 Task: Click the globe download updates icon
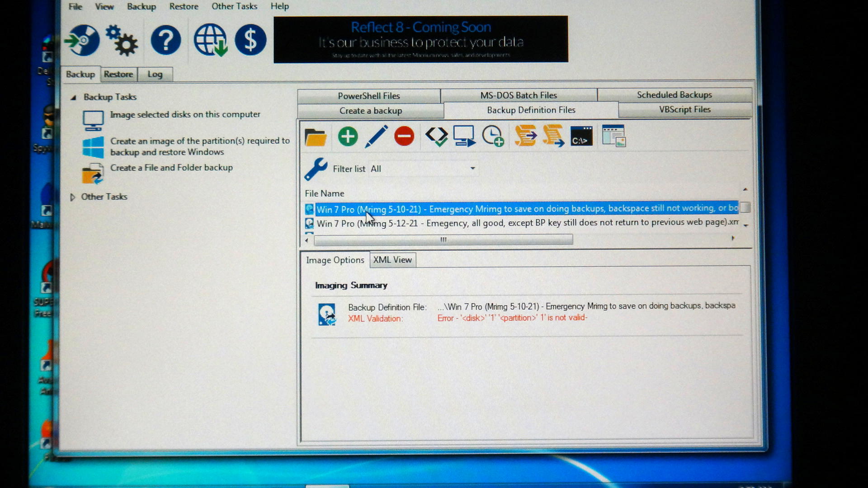point(210,40)
